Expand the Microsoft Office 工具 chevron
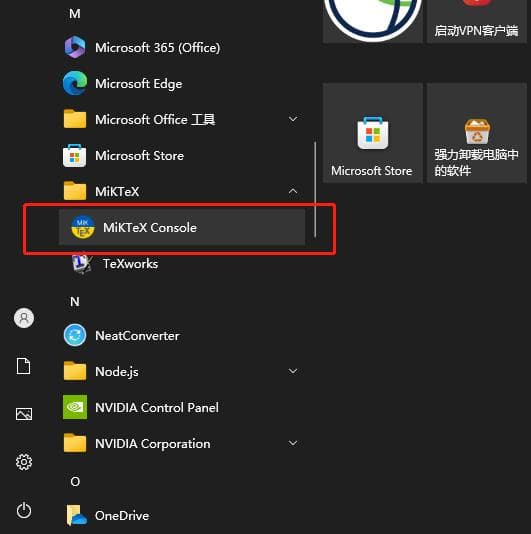531x534 pixels. [293, 119]
